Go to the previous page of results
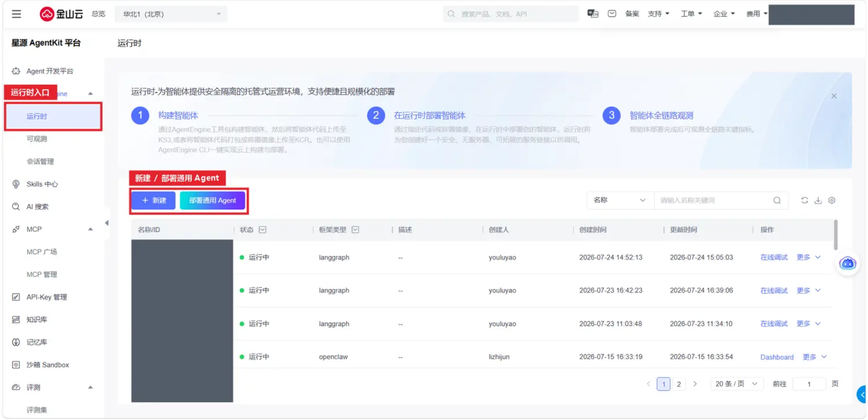Viewport: 868px width, 420px height. (x=648, y=384)
